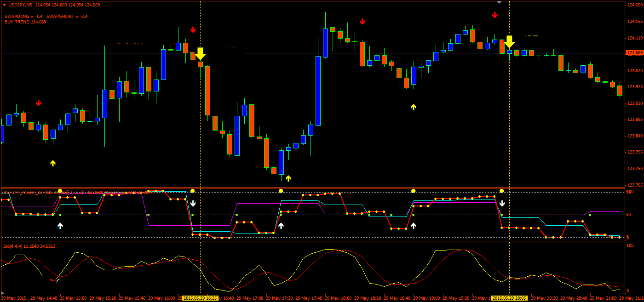Select the leftmost red down arrow

(x=39, y=103)
